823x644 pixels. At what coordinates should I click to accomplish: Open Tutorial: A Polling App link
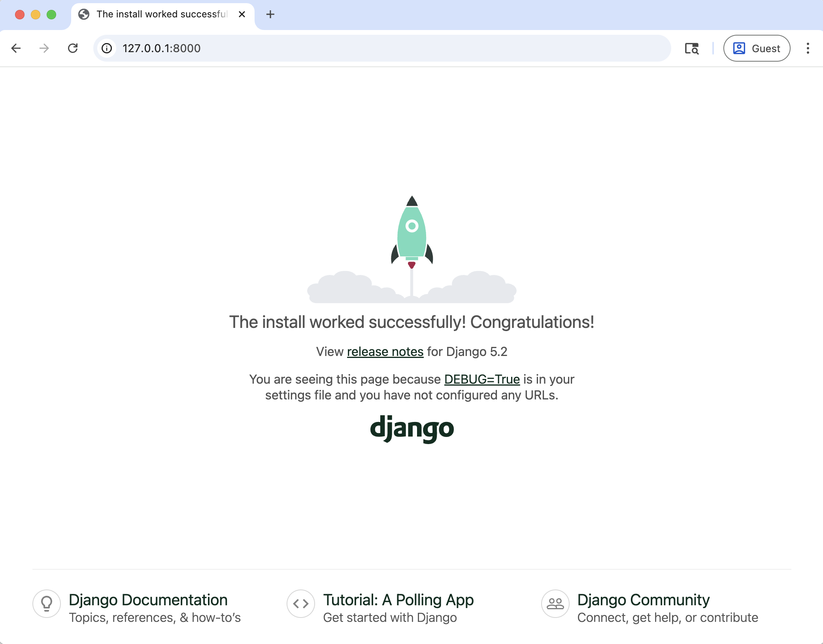[398, 600]
